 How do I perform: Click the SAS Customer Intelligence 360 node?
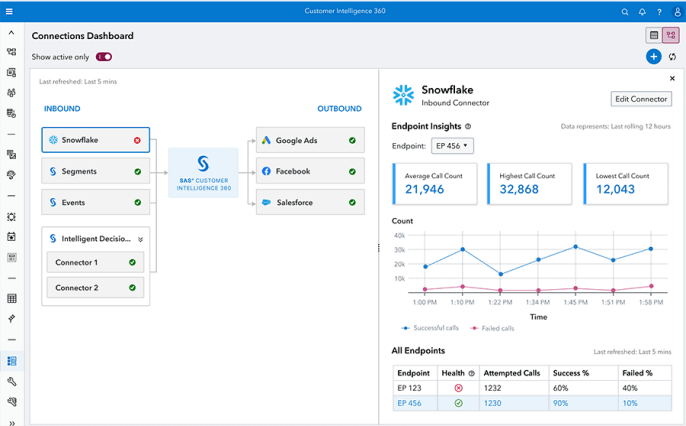[203, 172]
